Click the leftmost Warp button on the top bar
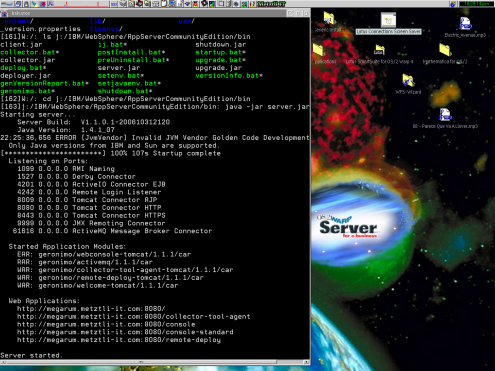Screen dimensions: 495x371 click(x=6, y=4)
